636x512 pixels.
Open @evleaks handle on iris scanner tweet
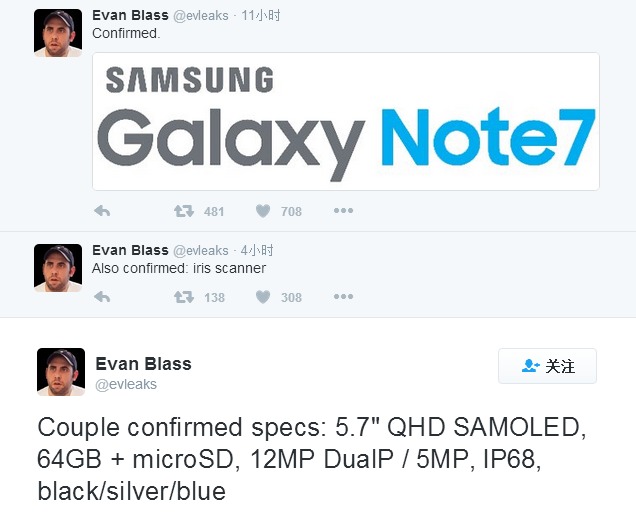click(x=201, y=251)
